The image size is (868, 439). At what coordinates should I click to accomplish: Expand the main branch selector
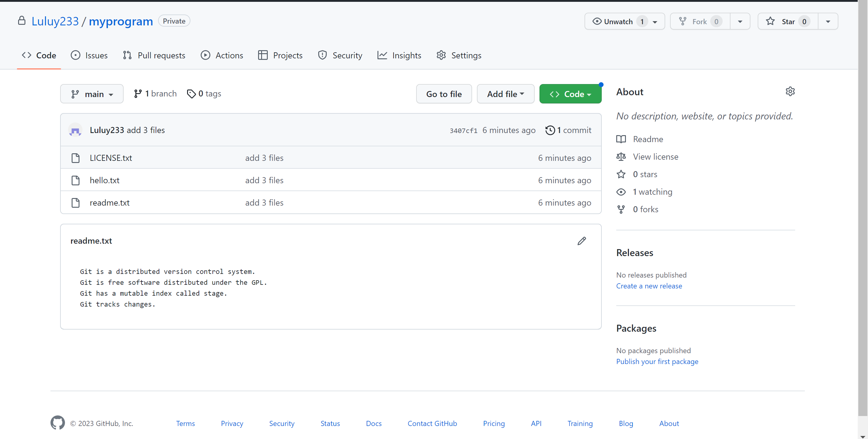click(x=92, y=94)
